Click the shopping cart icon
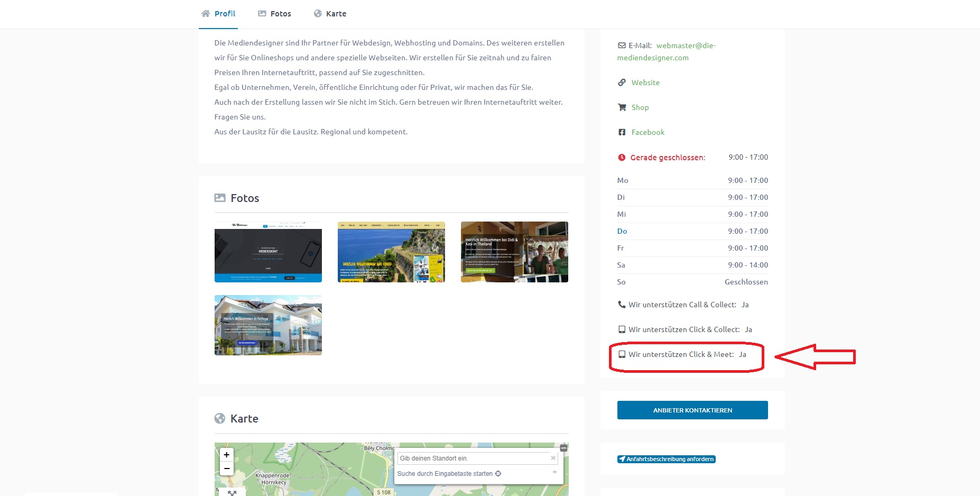This screenshot has width=980, height=496. 622,107
